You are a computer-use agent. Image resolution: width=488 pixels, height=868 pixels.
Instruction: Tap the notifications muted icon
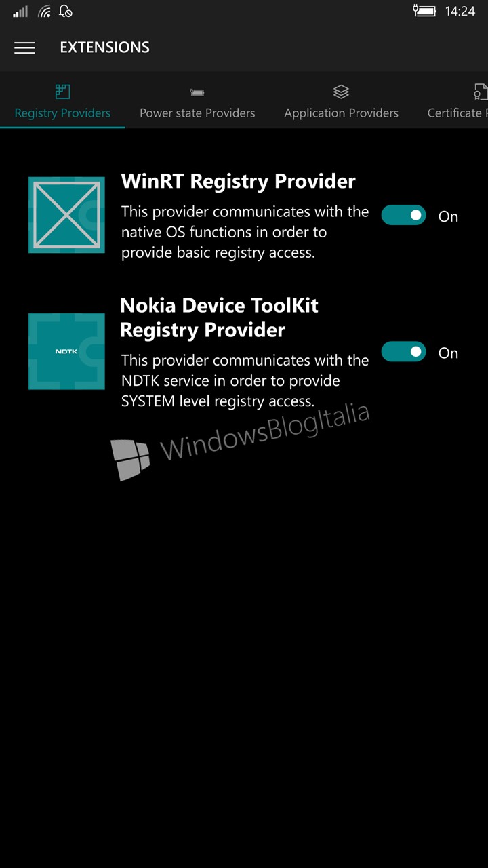pyautogui.click(x=66, y=11)
